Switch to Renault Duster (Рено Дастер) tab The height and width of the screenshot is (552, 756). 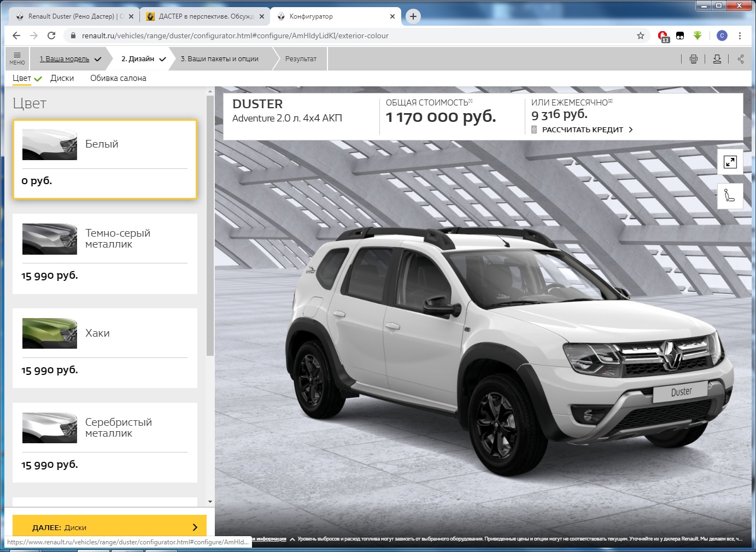74,16
